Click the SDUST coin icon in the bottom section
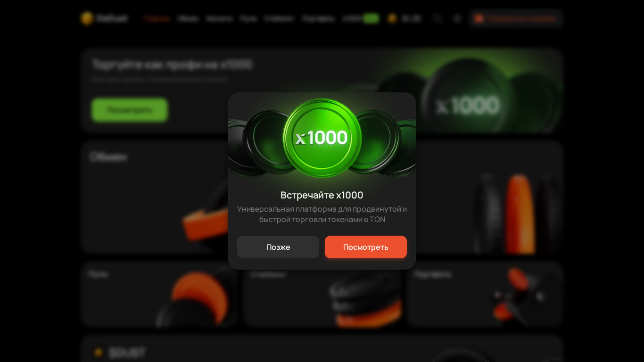The image size is (644, 362). [x=99, y=352]
